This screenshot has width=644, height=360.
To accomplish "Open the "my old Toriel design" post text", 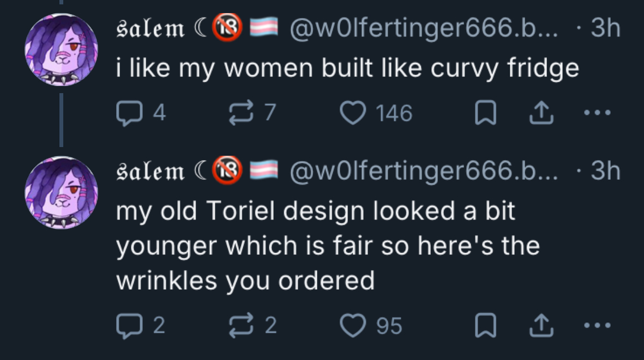I will click(x=327, y=245).
